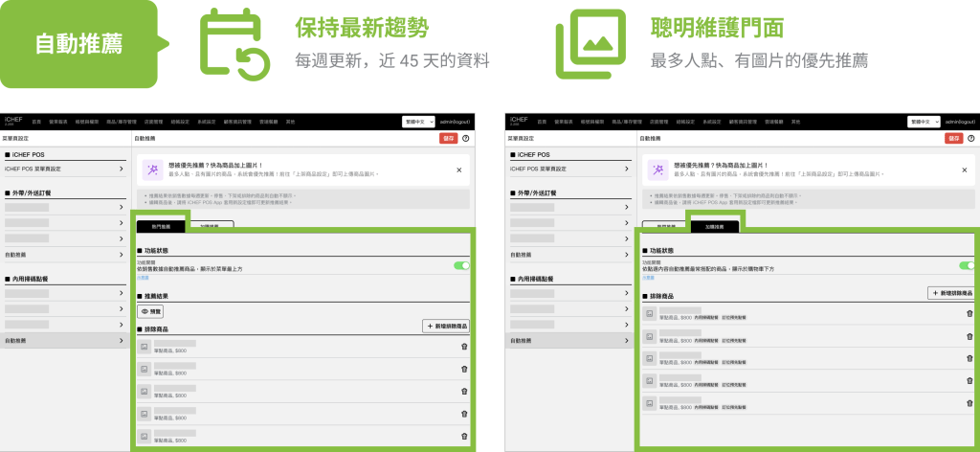The width and height of the screenshot is (980, 452).
Task: Select 加購推薦 tab in right screenshot
Action: [x=714, y=227]
